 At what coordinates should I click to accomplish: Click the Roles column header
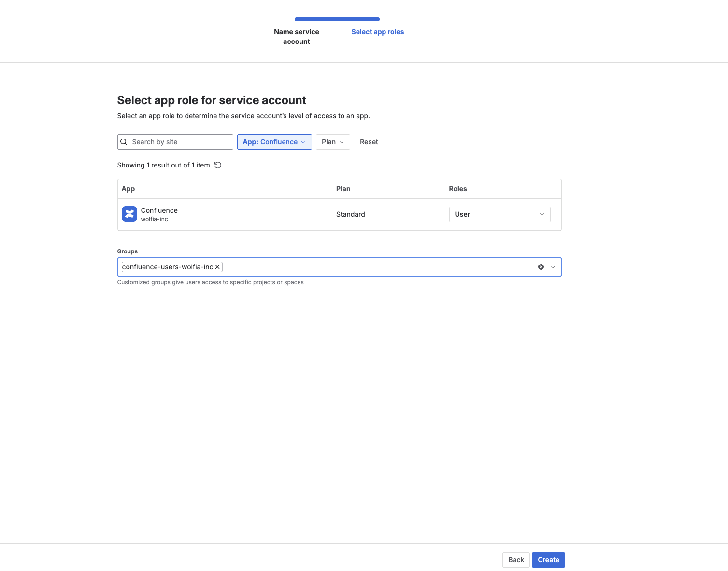(x=458, y=189)
